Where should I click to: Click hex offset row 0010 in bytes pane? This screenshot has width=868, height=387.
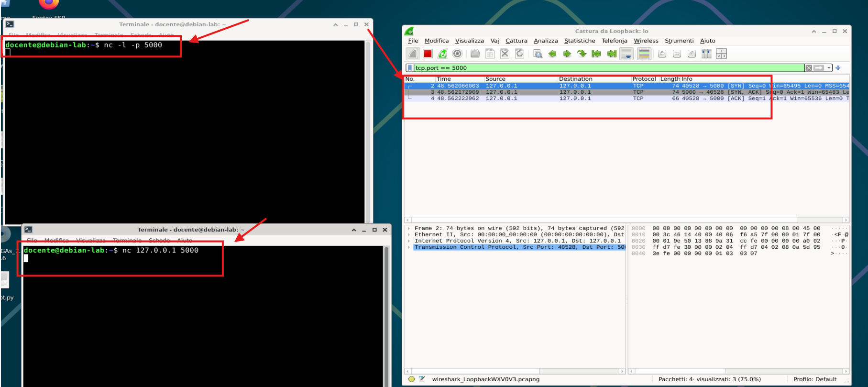coord(638,235)
